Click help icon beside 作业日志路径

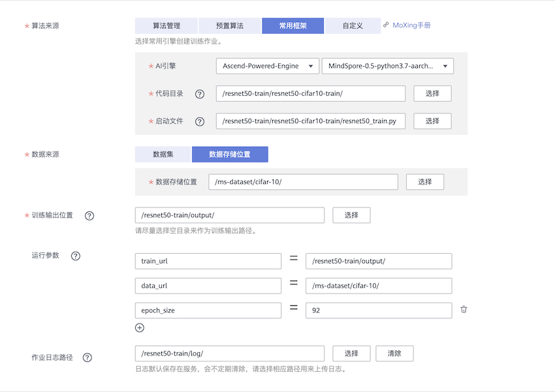tap(87, 357)
